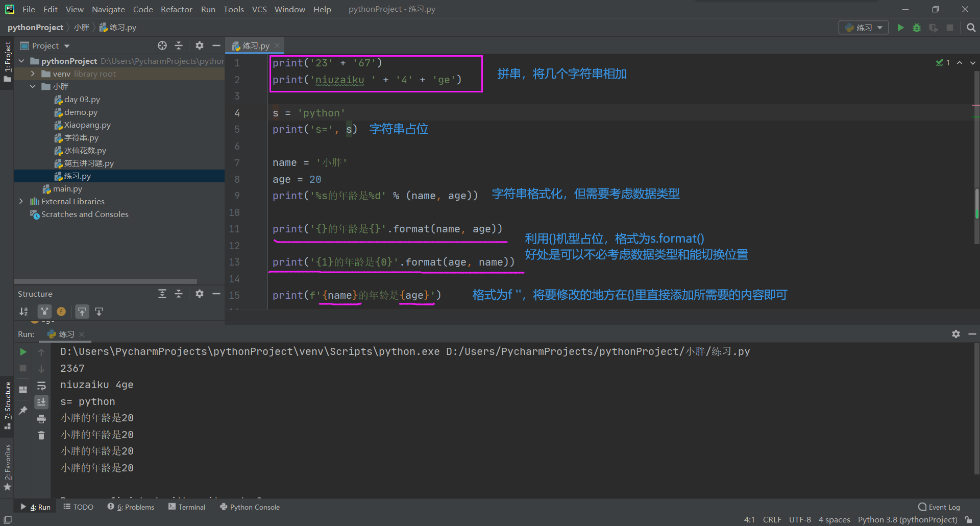Collapse all in Structure panel
Image resolution: width=980 pixels, height=526 pixels.
click(x=179, y=294)
